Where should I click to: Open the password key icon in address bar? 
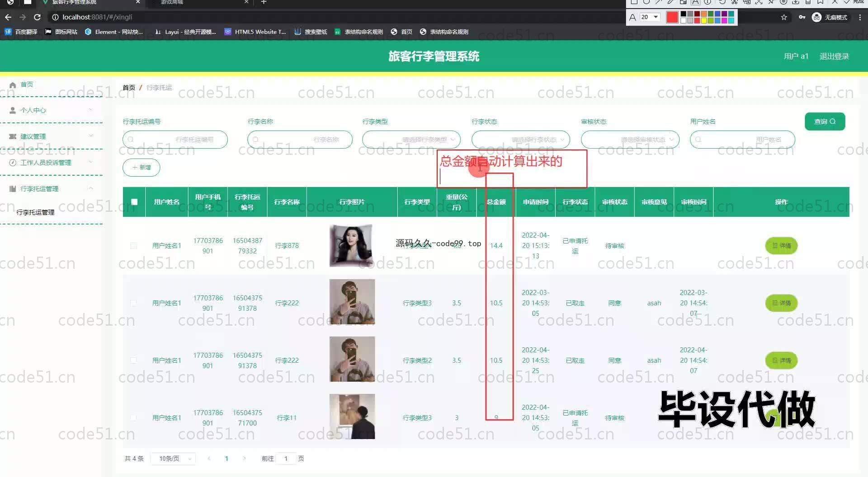(x=802, y=17)
